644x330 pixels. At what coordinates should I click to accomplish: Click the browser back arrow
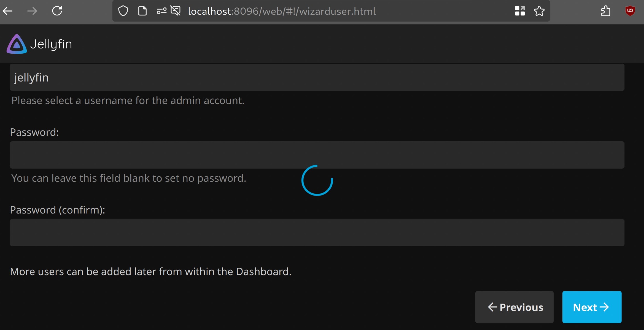coord(8,11)
